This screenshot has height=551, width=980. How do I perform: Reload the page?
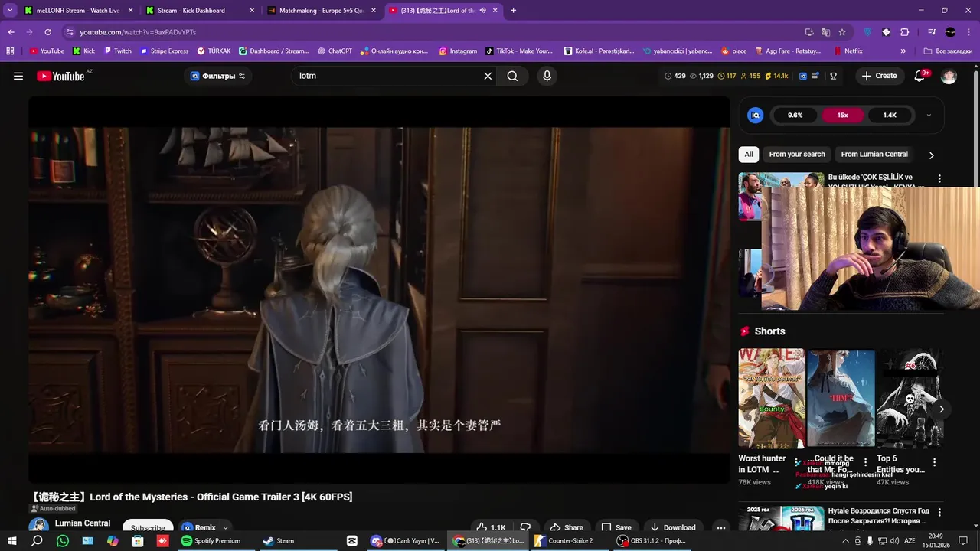(47, 32)
